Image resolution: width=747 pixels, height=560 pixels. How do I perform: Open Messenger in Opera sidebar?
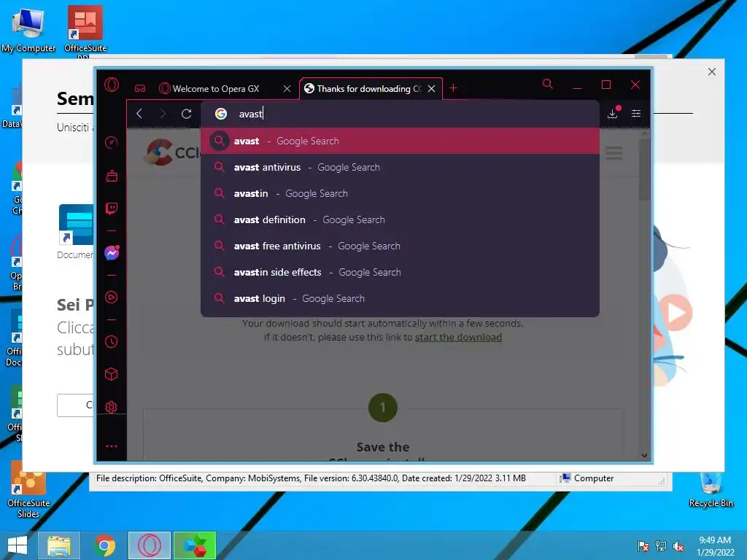[x=112, y=253]
